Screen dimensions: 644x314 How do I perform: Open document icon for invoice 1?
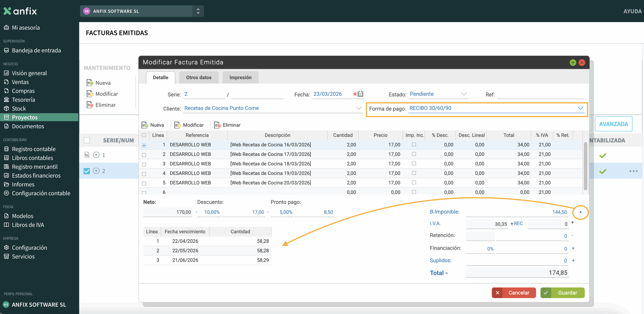tap(87, 155)
